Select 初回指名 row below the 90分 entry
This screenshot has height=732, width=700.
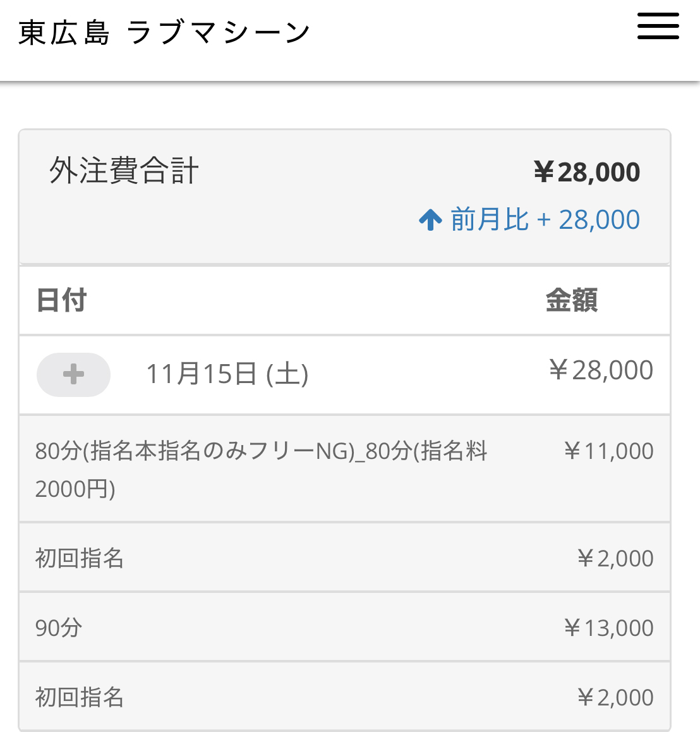(80, 697)
